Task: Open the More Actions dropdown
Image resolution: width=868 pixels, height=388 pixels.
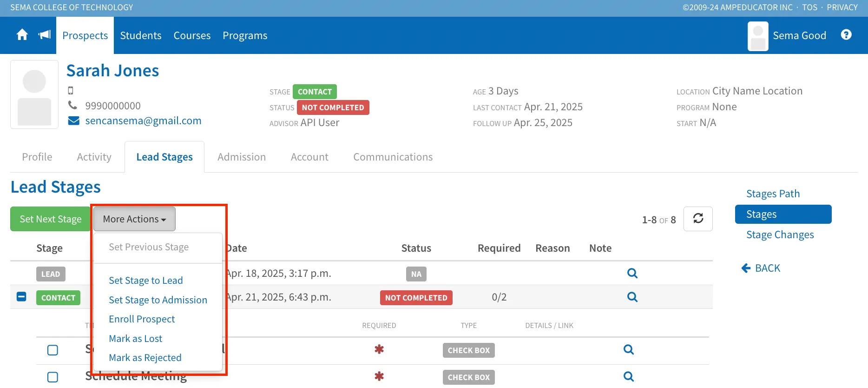Action: click(134, 219)
